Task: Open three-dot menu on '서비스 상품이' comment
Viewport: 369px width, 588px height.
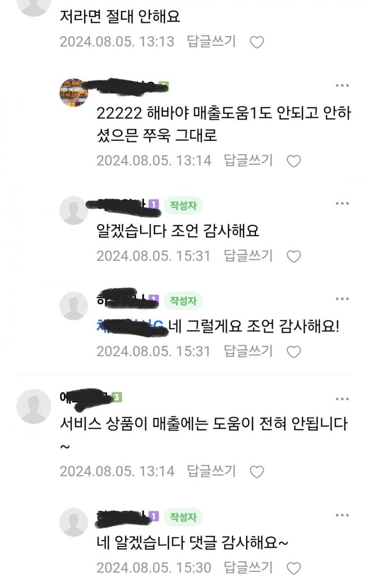Action: click(342, 399)
